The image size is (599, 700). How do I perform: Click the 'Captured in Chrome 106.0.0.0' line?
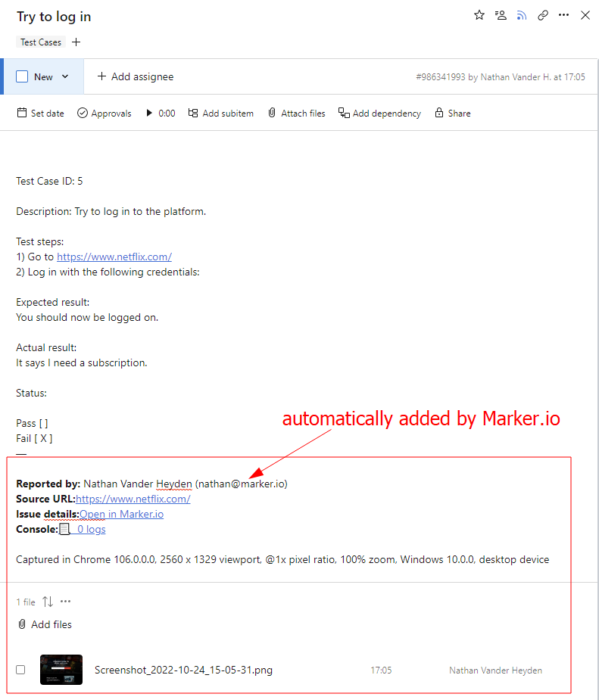click(x=282, y=560)
